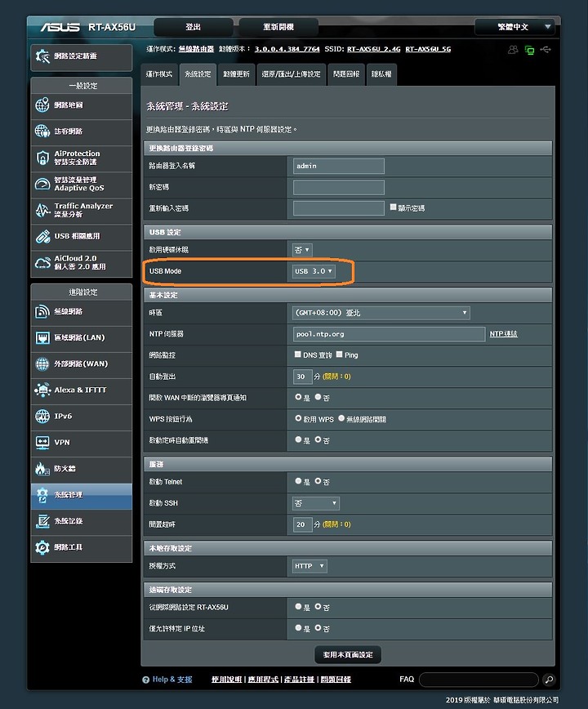Click the SSH idle timeout field
This screenshot has height=709, width=588.
pos(302,524)
